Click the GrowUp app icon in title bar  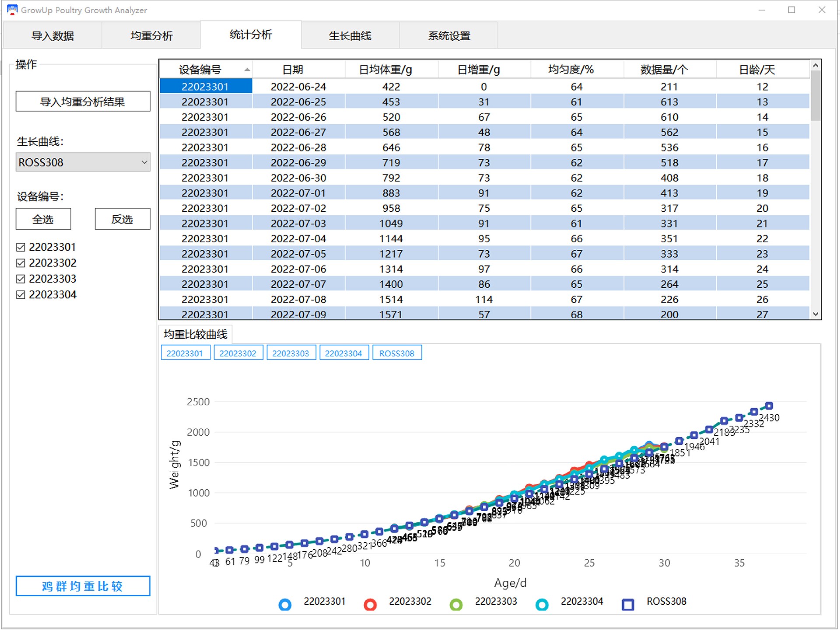point(12,10)
